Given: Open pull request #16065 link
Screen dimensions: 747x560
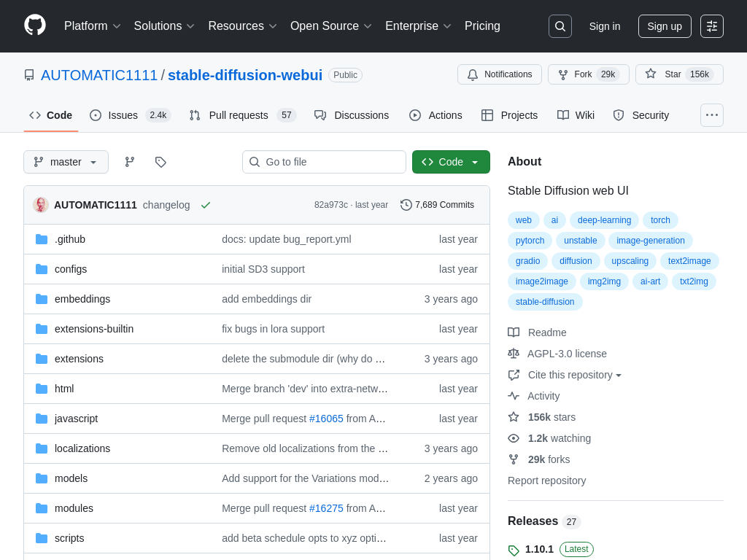Looking at the screenshot, I should [326, 419].
